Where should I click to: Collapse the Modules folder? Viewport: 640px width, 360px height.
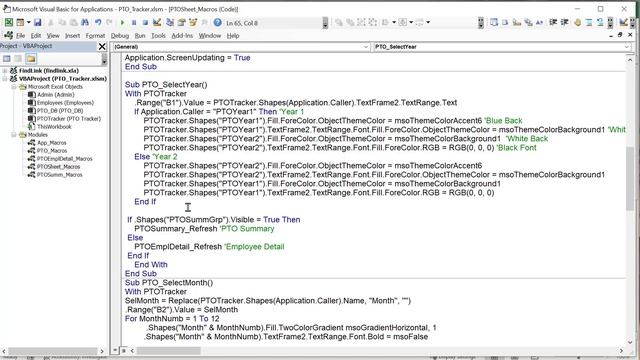pyautogui.click(x=13, y=135)
